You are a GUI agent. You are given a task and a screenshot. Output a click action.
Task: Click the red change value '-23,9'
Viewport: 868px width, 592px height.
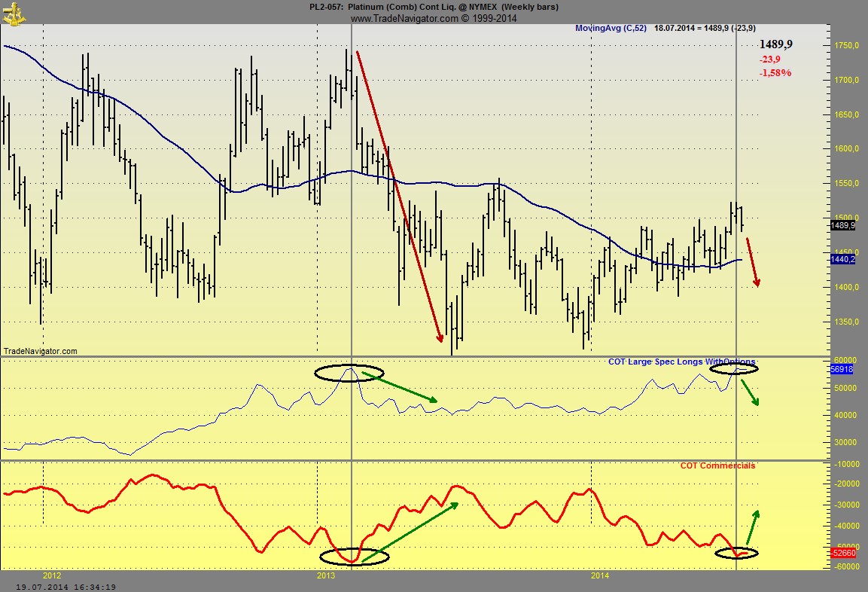(770, 60)
